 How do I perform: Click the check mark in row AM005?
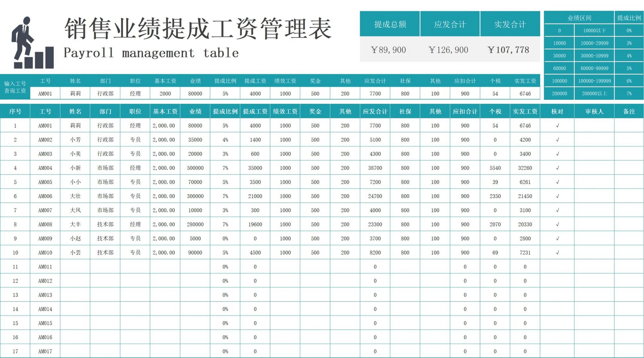[557, 182]
